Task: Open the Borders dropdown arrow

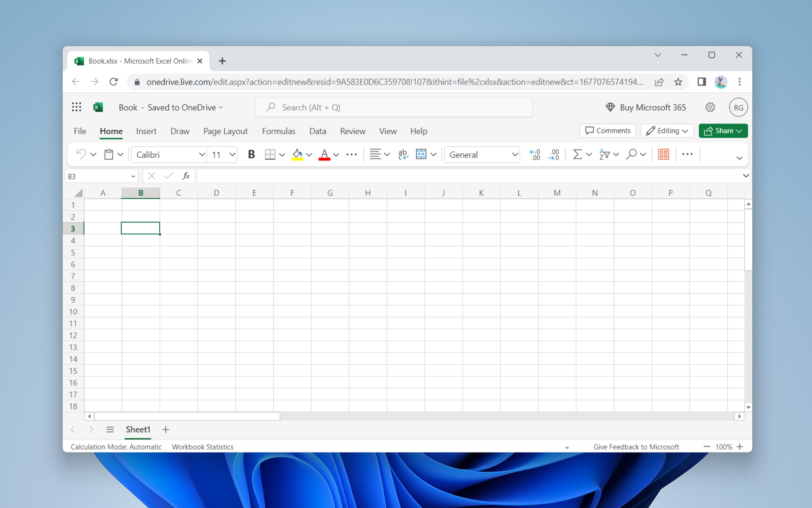Action: (x=282, y=155)
